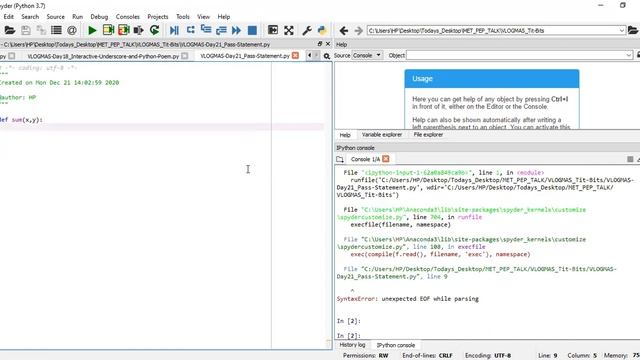Switch to the Variable explorer tab

tap(382, 135)
